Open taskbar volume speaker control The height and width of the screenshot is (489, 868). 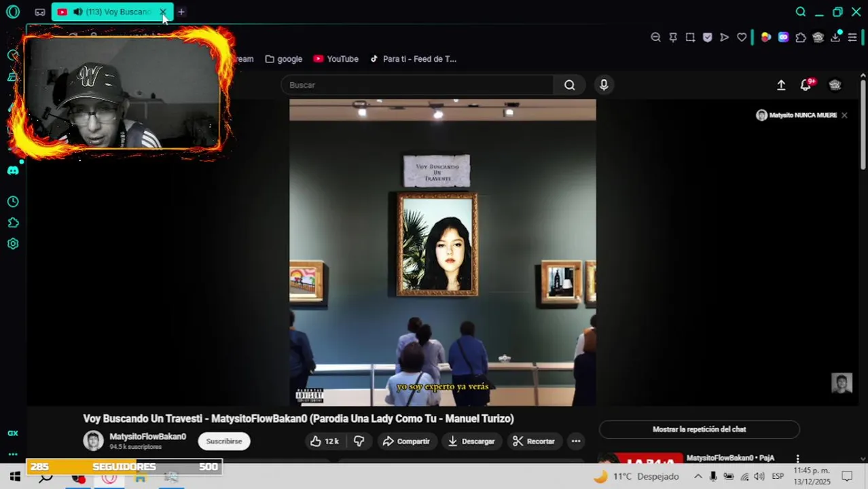[x=759, y=477]
